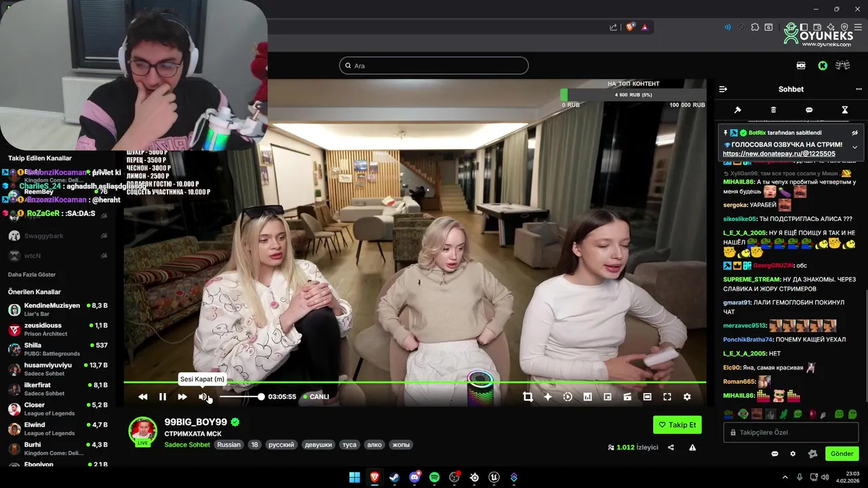Select the алко tag
The width and height of the screenshot is (868, 488).
pos(374,445)
